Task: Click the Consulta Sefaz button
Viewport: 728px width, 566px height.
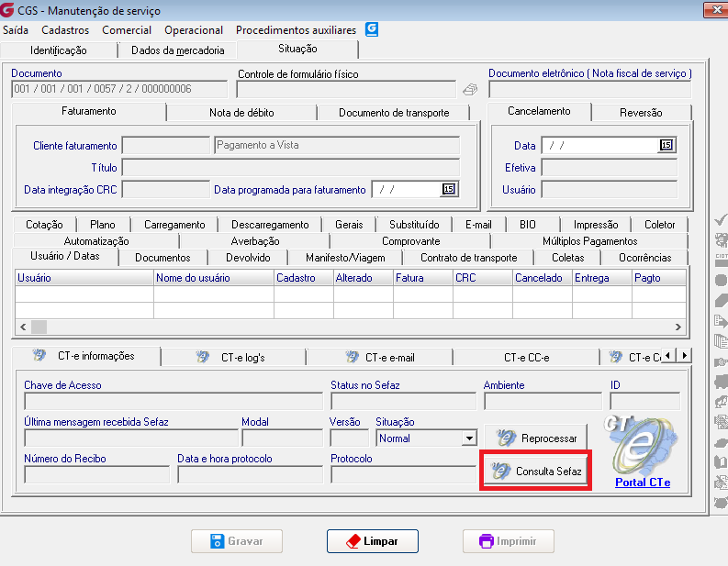Action: coord(536,471)
